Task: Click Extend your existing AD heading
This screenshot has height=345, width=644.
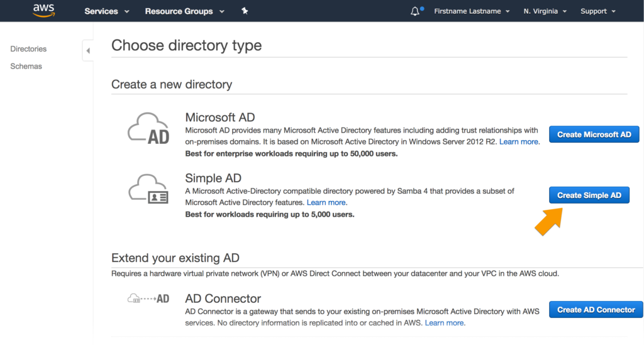Action: pyautogui.click(x=175, y=258)
